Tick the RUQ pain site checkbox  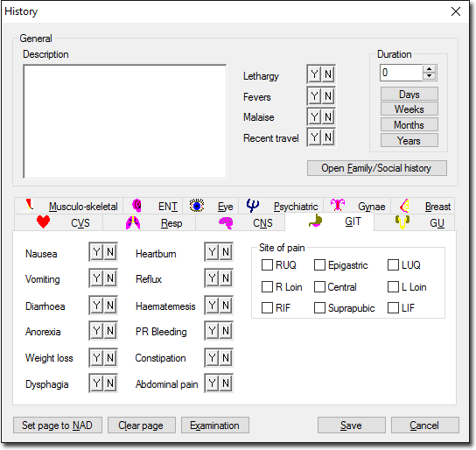pyautogui.click(x=267, y=264)
